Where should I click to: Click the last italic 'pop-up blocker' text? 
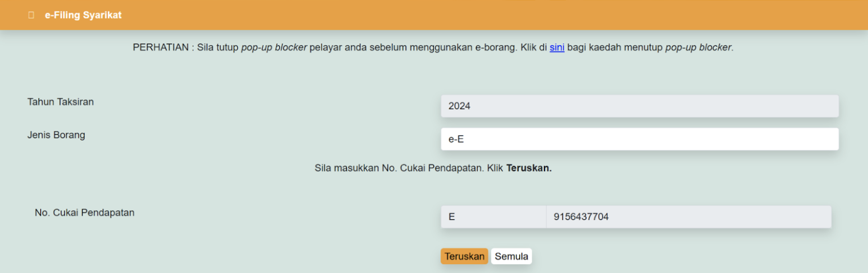click(x=698, y=48)
